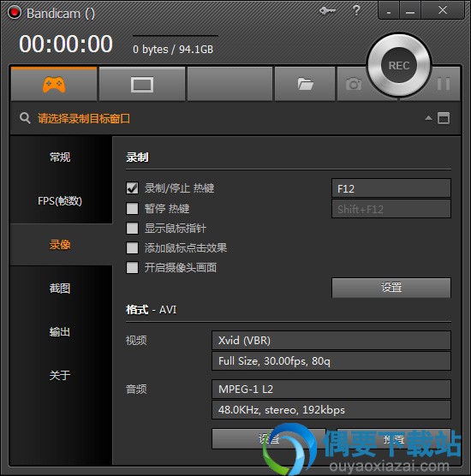Close the Bandicam window
The height and width of the screenshot is (476, 471).
pos(443,10)
